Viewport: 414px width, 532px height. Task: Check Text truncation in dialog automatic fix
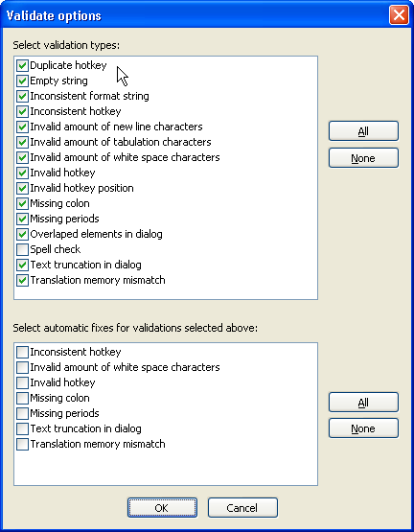click(22, 428)
